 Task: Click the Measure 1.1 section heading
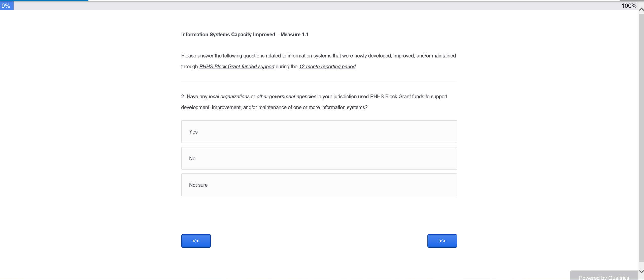(x=245, y=35)
